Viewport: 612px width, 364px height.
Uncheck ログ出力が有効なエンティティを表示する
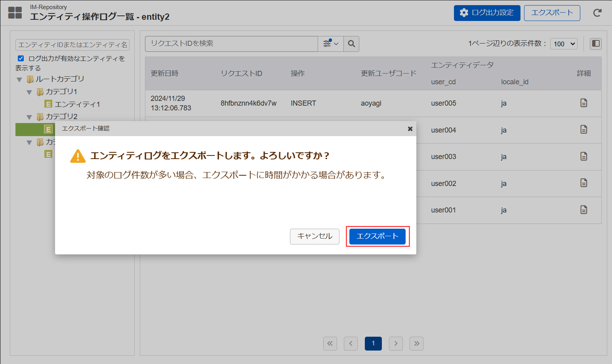[21, 58]
